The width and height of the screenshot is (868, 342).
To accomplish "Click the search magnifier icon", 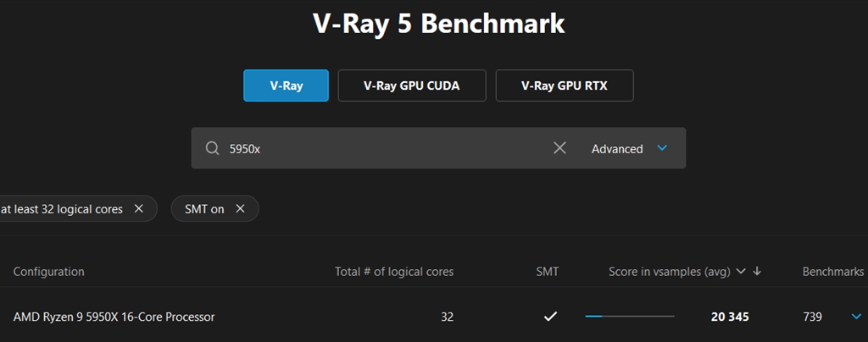I will pos(212,148).
